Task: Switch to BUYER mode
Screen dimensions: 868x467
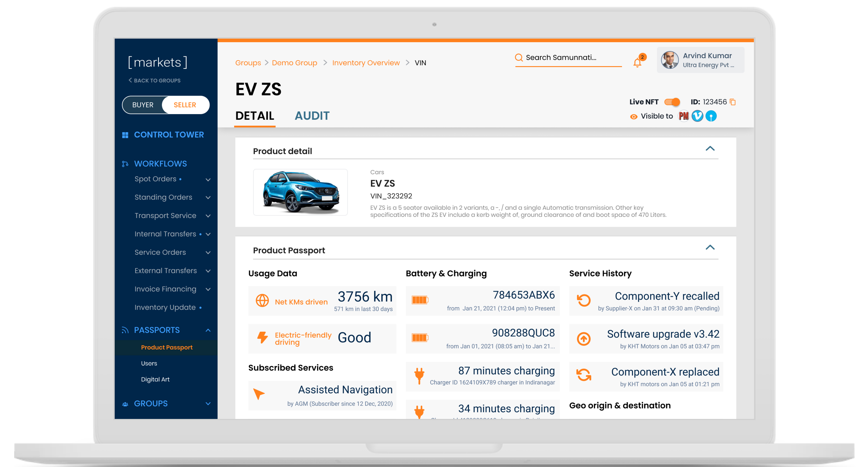Action: [x=143, y=105]
